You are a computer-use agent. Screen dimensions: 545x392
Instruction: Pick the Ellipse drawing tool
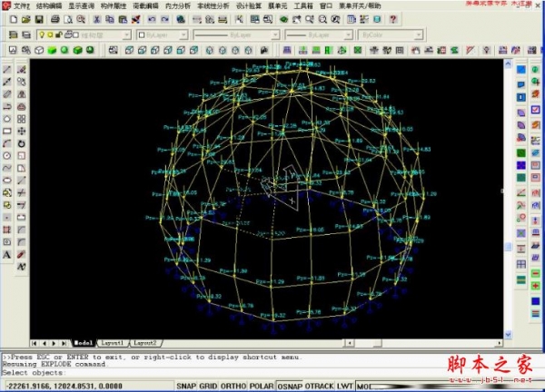7,180
